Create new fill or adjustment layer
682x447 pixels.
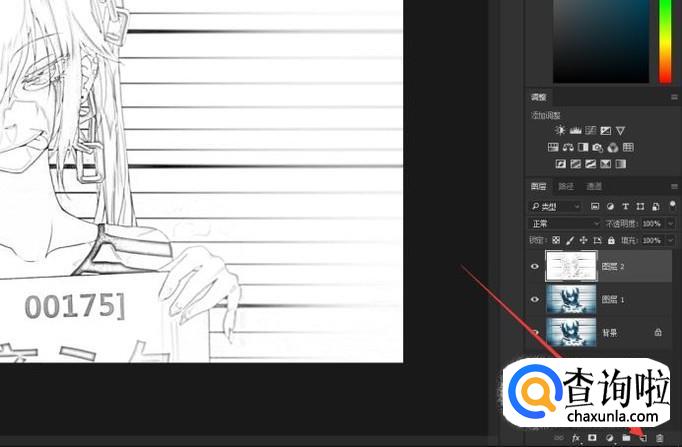(609, 438)
